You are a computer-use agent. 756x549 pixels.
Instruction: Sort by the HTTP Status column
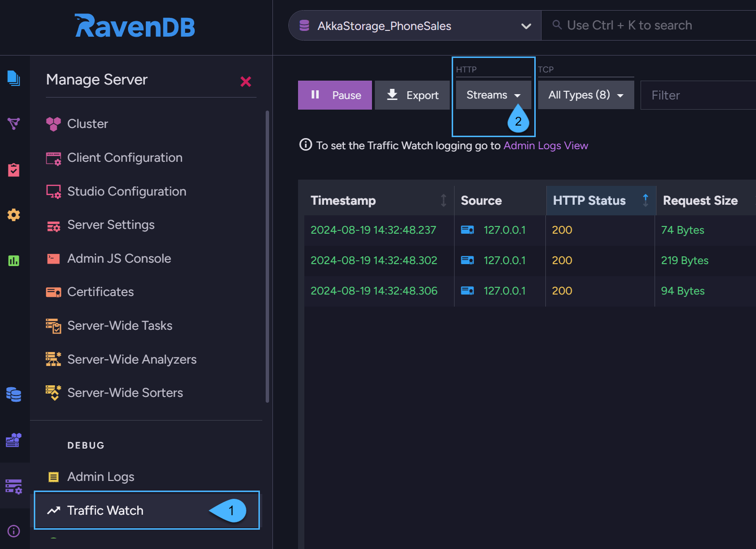601,200
